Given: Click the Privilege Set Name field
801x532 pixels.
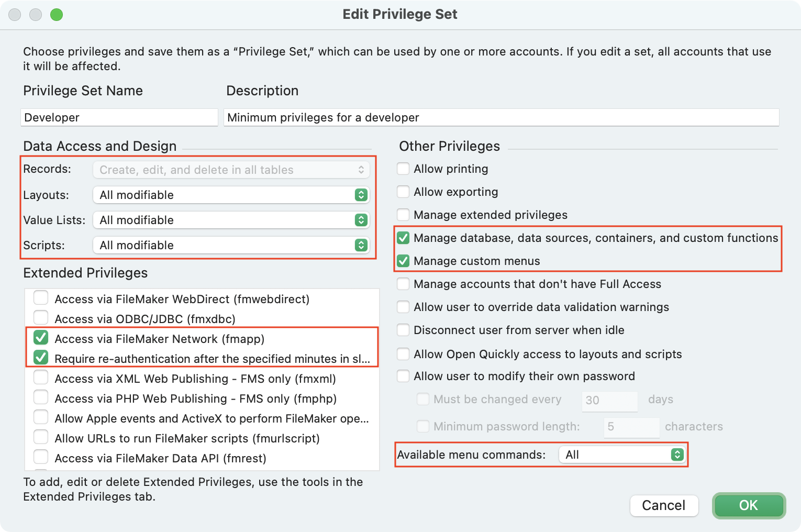Looking at the screenshot, I should (119, 117).
